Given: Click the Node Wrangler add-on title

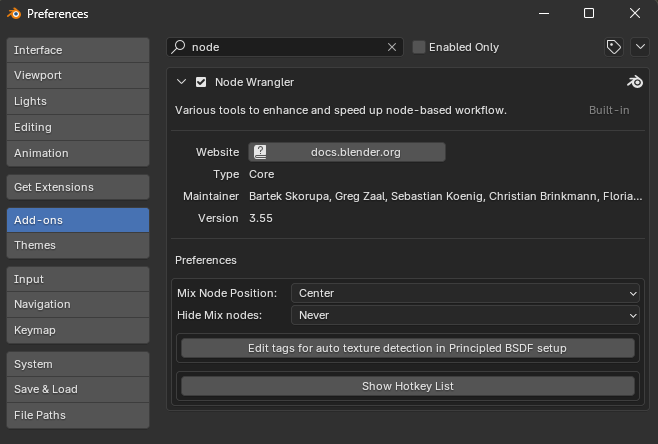Looking at the screenshot, I should pos(254,82).
